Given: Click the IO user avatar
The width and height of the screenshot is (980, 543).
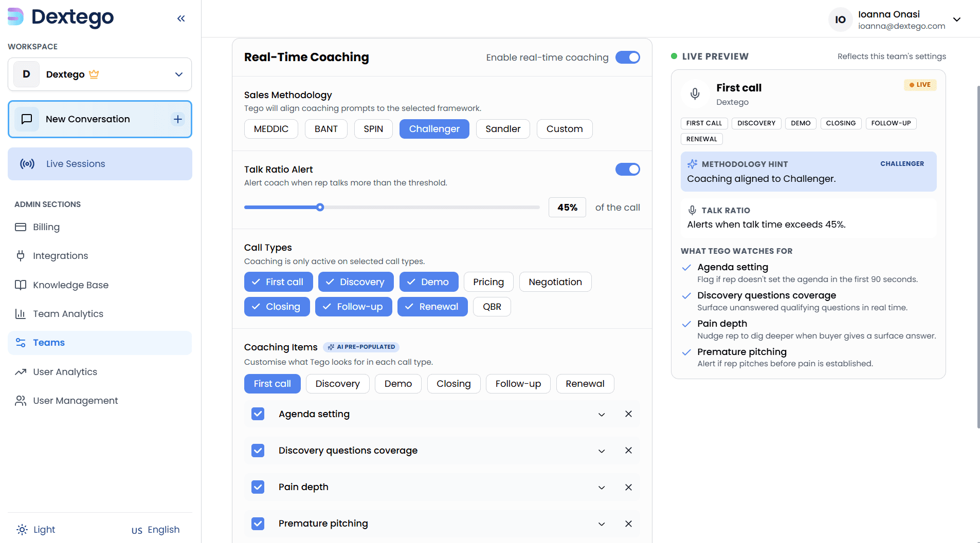Looking at the screenshot, I should click(x=841, y=20).
